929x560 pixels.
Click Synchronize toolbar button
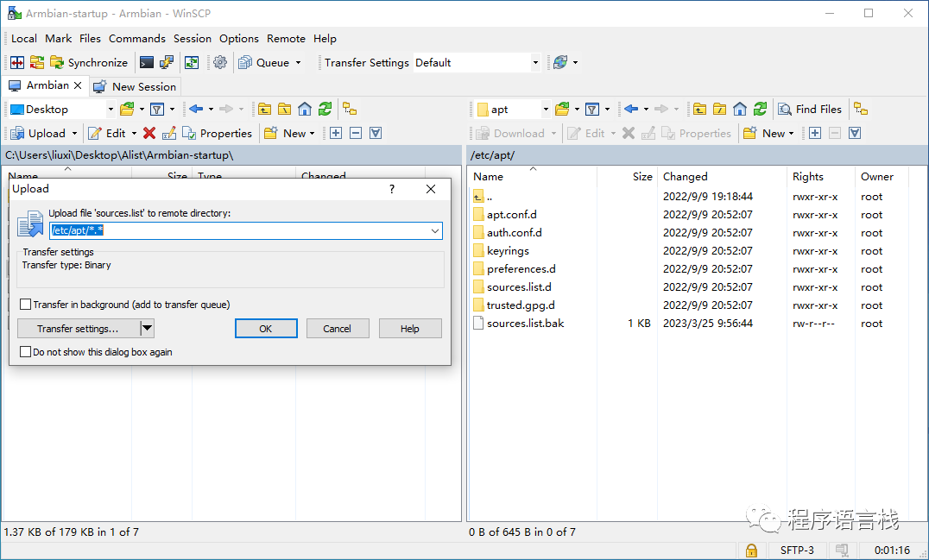coord(89,62)
